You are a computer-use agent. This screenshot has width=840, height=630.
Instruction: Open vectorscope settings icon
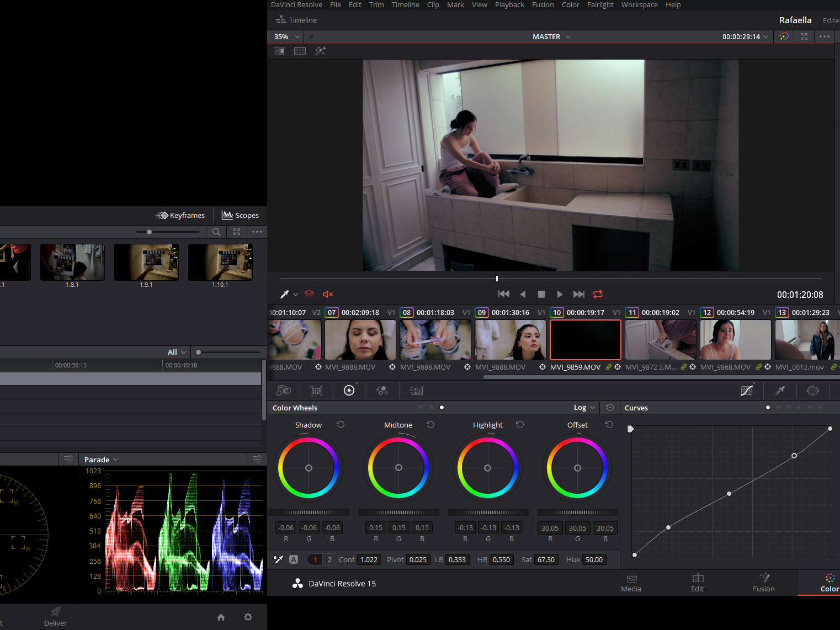point(68,459)
